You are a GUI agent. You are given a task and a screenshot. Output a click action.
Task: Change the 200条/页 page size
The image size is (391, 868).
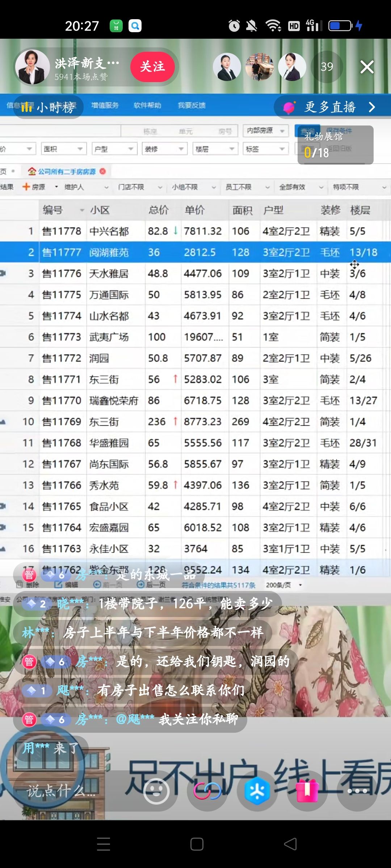284,585
